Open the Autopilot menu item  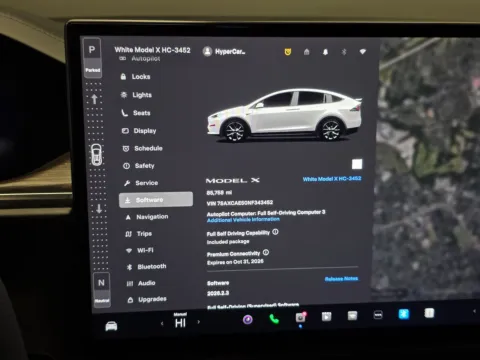click(140, 59)
